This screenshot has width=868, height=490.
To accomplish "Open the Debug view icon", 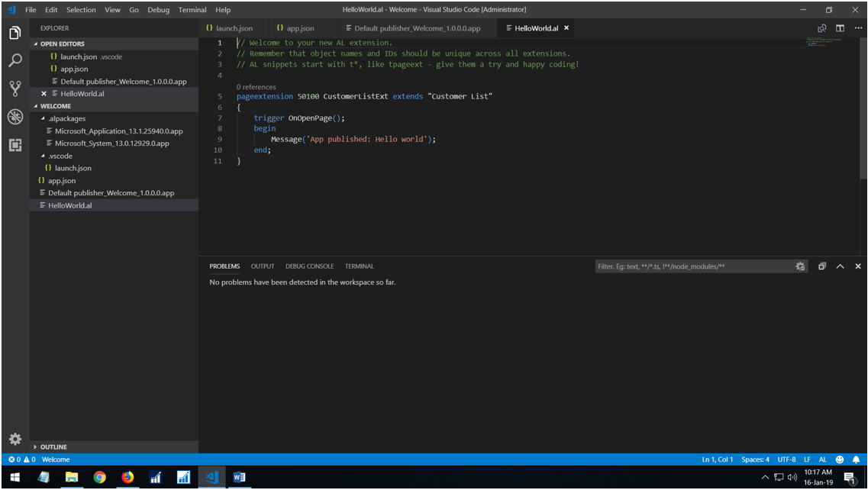I will click(15, 117).
